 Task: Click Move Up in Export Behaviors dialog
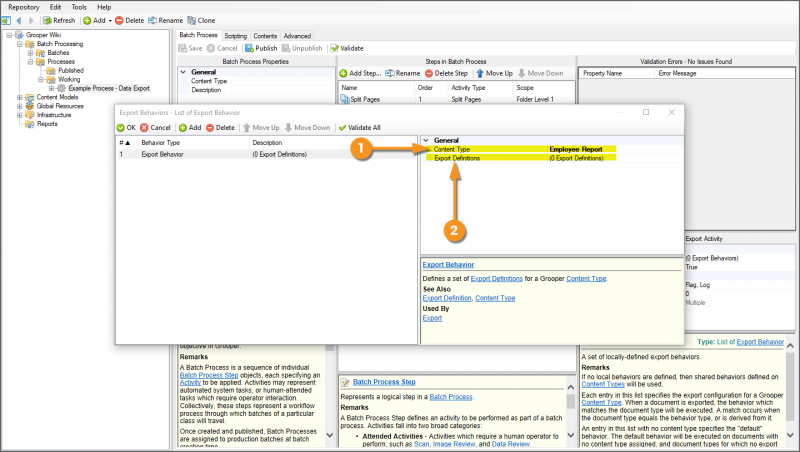tap(261, 128)
